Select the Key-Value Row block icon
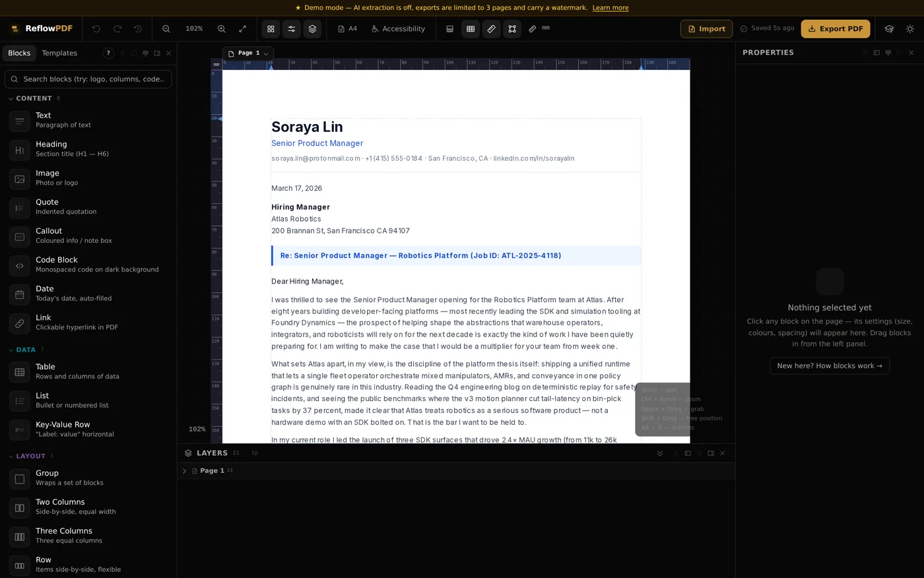Screen dimensions: 924x578 20,431
